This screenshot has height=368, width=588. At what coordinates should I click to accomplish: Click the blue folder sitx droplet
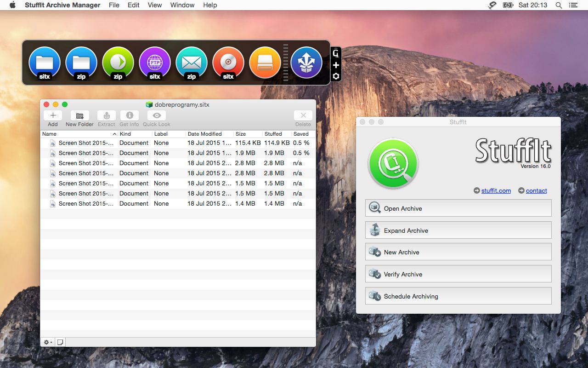coord(45,63)
